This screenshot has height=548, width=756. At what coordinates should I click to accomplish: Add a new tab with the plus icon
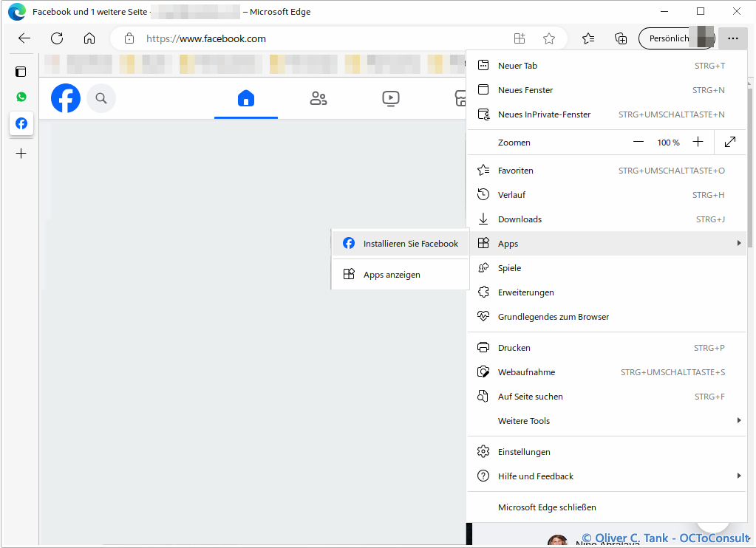tap(21, 154)
